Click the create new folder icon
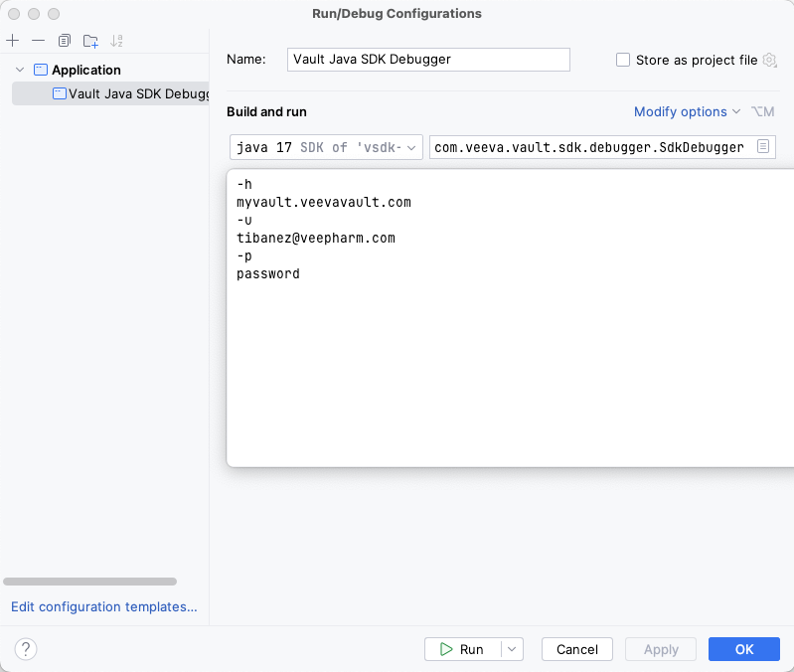 pyautogui.click(x=90, y=41)
